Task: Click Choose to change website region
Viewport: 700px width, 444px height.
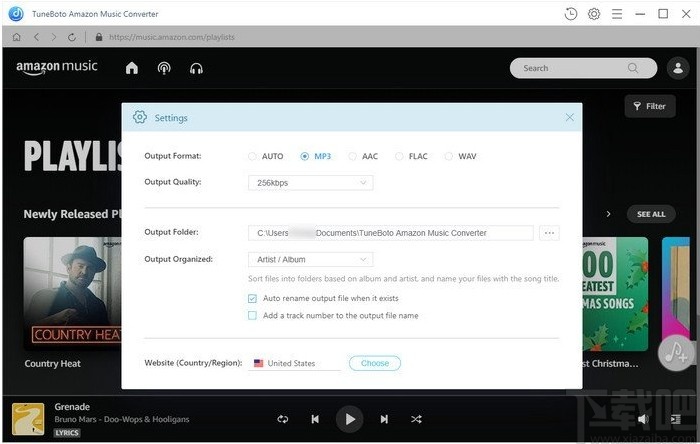Action: coord(375,363)
